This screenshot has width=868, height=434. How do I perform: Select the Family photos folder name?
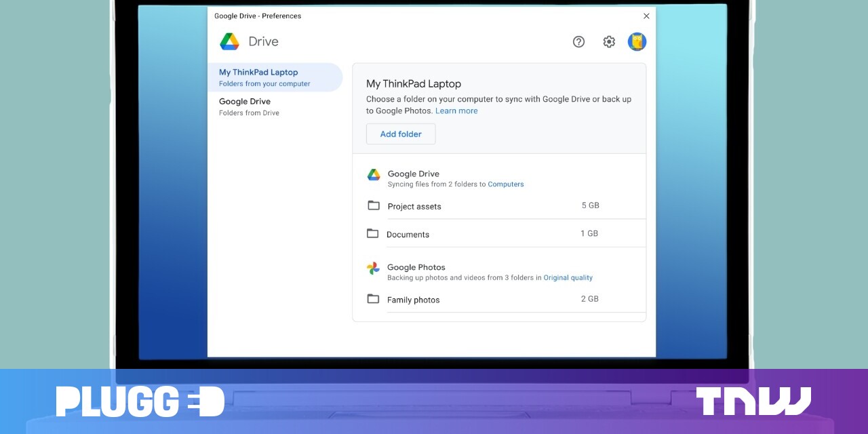(413, 300)
